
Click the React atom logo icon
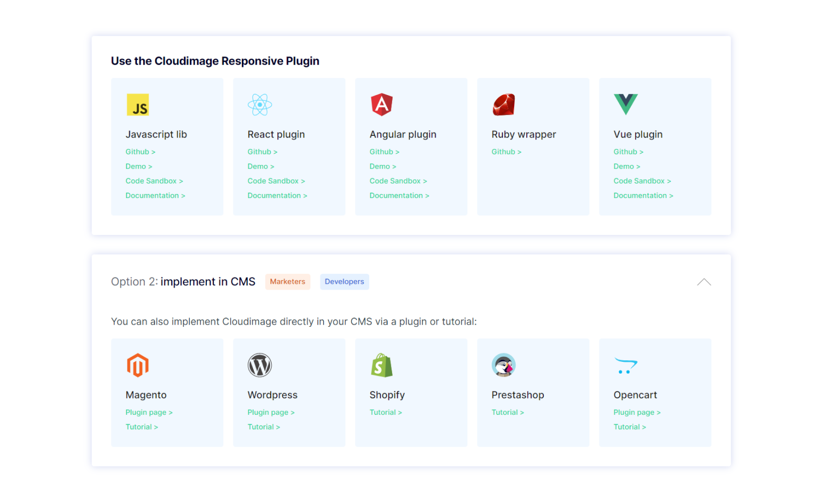pyautogui.click(x=260, y=105)
